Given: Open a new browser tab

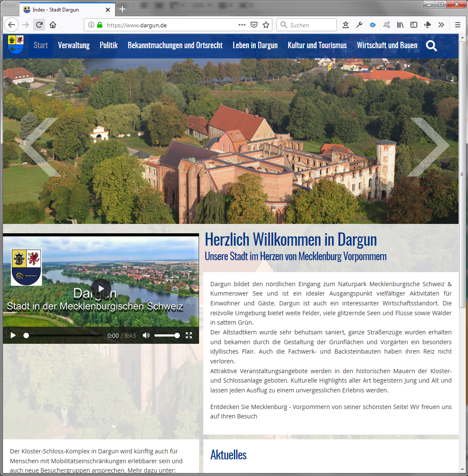Looking at the screenshot, I should (122, 9).
